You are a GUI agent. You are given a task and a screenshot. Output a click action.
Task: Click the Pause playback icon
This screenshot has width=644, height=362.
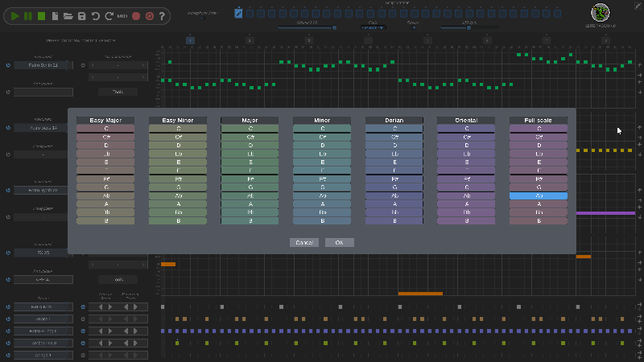pyautogui.click(x=28, y=15)
